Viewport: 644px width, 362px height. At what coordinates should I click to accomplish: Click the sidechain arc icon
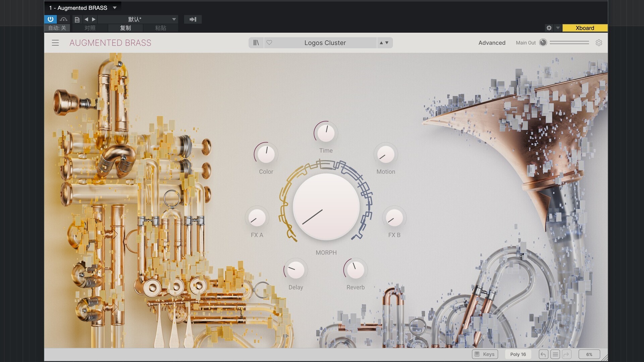click(x=64, y=19)
